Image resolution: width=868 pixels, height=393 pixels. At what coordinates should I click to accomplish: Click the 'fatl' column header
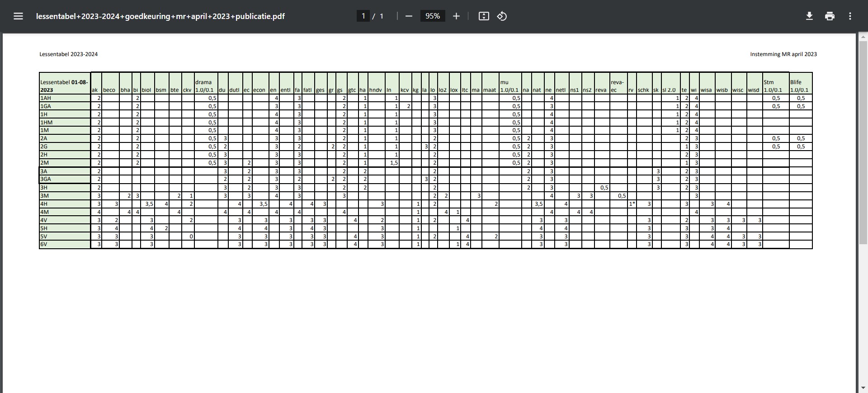pos(308,83)
